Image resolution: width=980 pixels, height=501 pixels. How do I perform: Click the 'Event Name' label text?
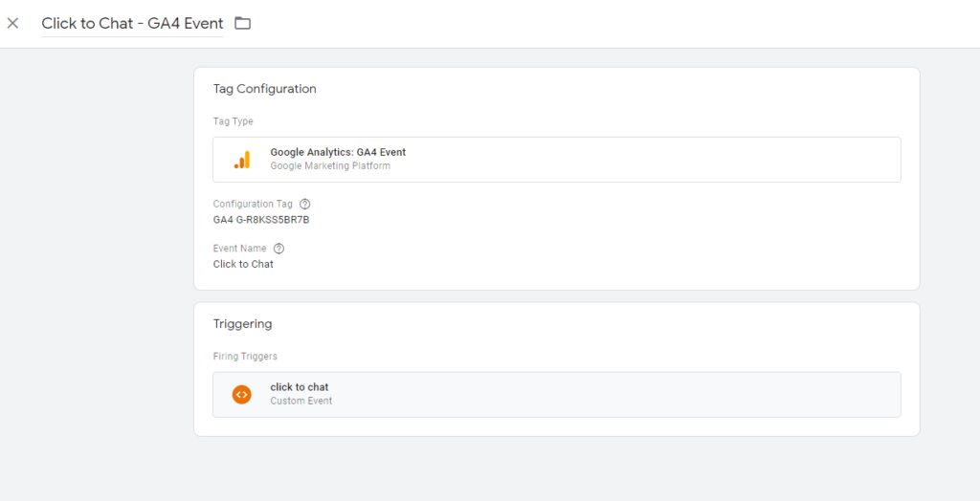pyautogui.click(x=239, y=249)
